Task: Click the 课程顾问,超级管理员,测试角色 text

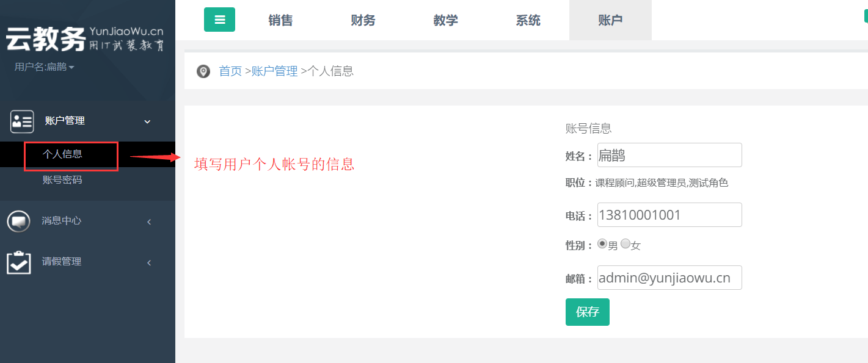Action: [662, 183]
